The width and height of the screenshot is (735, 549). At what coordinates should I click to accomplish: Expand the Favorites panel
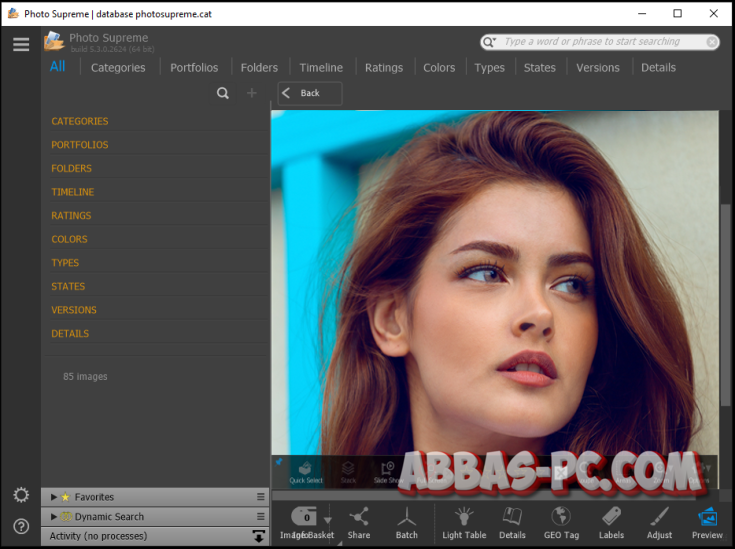(x=54, y=497)
